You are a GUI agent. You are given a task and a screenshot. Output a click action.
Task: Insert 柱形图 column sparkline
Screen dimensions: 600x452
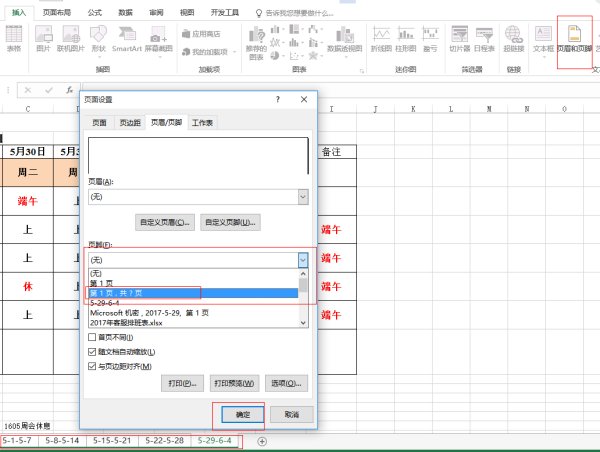click(x=406, y=39)
